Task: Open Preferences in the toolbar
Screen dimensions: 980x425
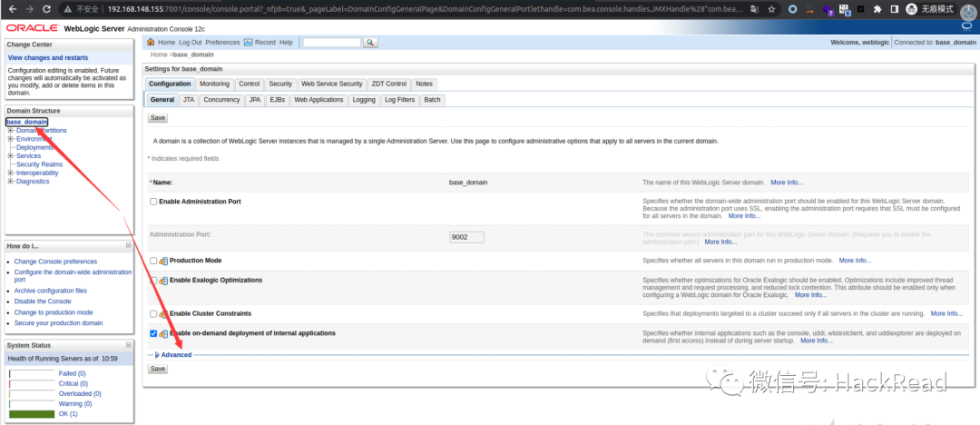Action: (222, 43)
